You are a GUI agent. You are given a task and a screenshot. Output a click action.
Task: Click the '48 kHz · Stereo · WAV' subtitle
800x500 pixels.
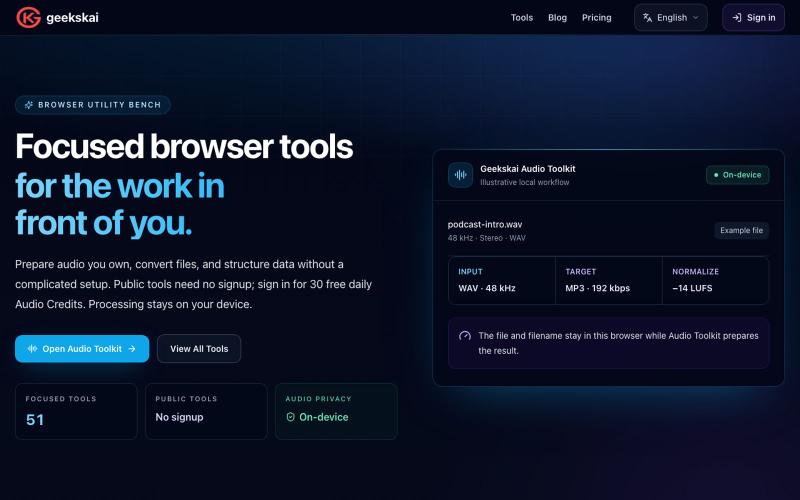(486, 238)
